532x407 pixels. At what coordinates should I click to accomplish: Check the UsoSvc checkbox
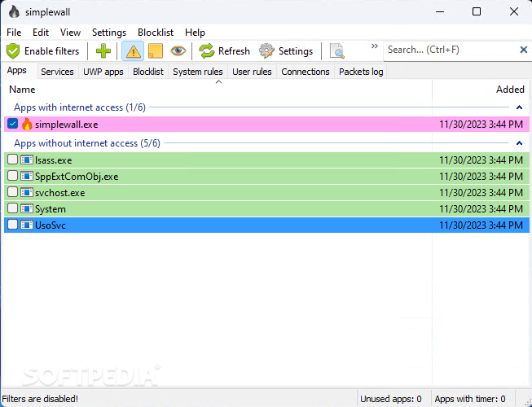pyautogui.click(x=12, y=225)
